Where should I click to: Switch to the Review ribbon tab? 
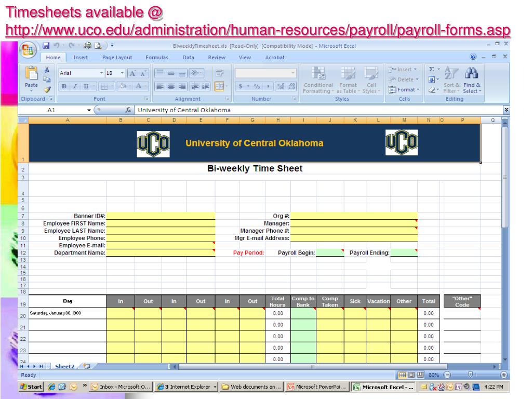coord(217,57)
